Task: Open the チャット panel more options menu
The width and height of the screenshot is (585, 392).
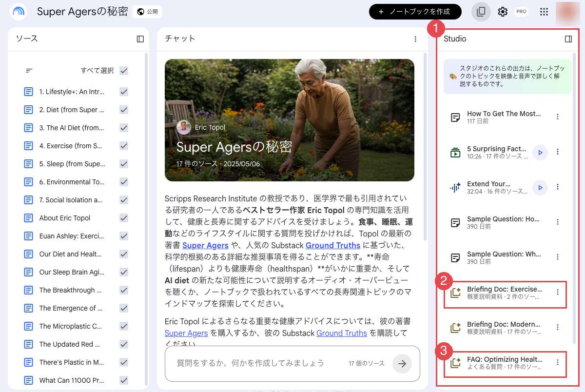Action: pyautogui.click(x=415, y=39)
